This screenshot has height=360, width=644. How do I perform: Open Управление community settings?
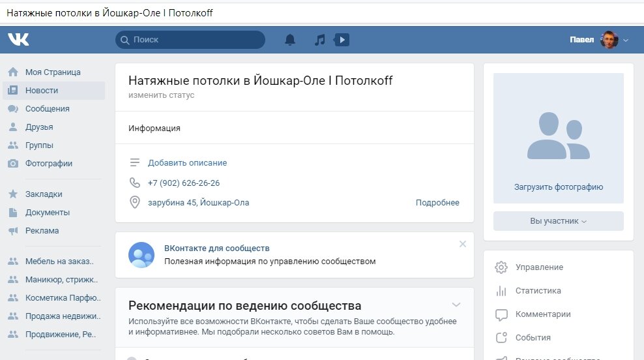click(x=539, y=267)
